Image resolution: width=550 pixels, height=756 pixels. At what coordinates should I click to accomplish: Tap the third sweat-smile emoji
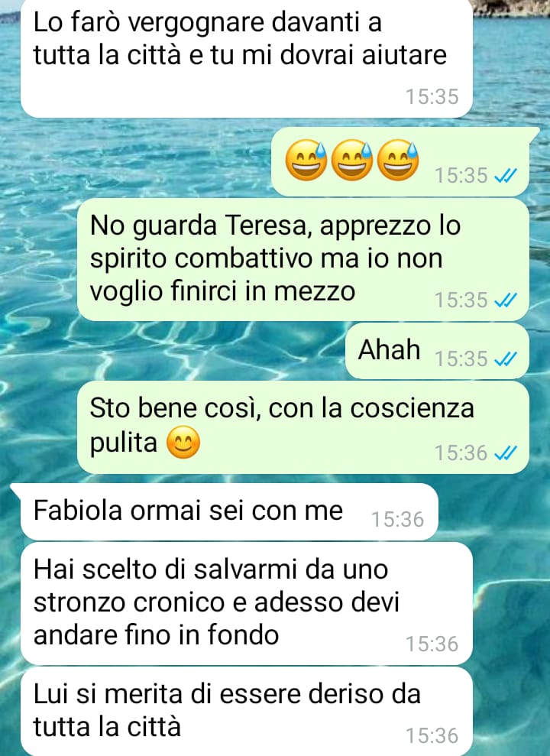pos(398,160)
